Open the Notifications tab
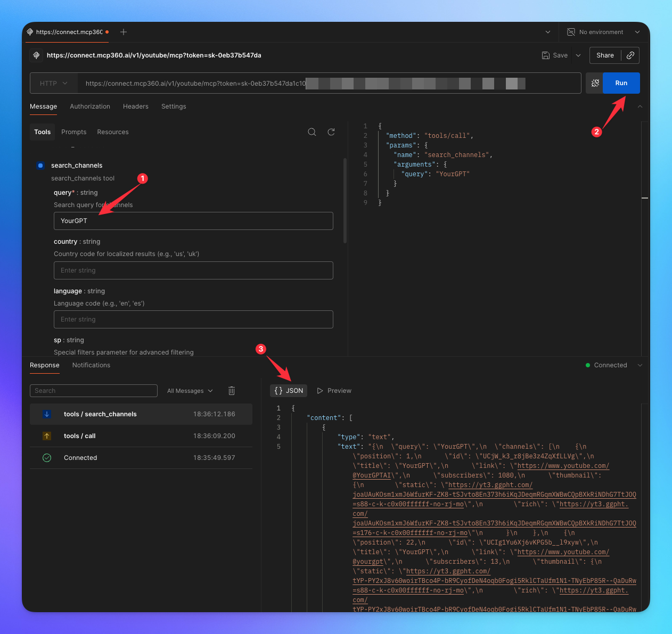This screenshot has width=672, height=634. click(91, 365)
